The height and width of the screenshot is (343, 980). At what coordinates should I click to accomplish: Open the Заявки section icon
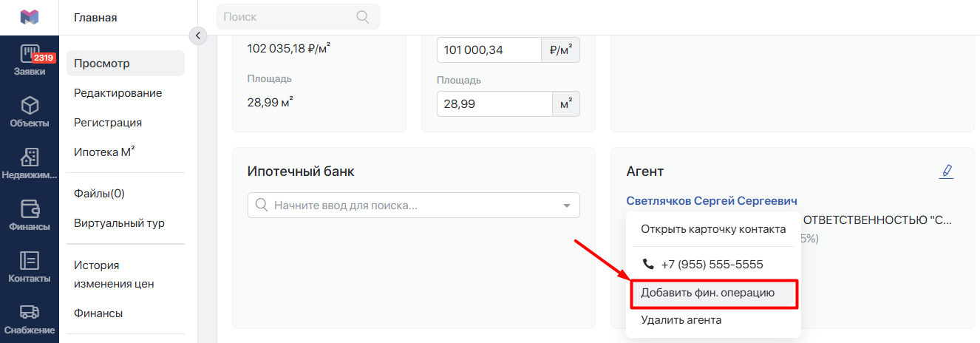tap(30, 55)
